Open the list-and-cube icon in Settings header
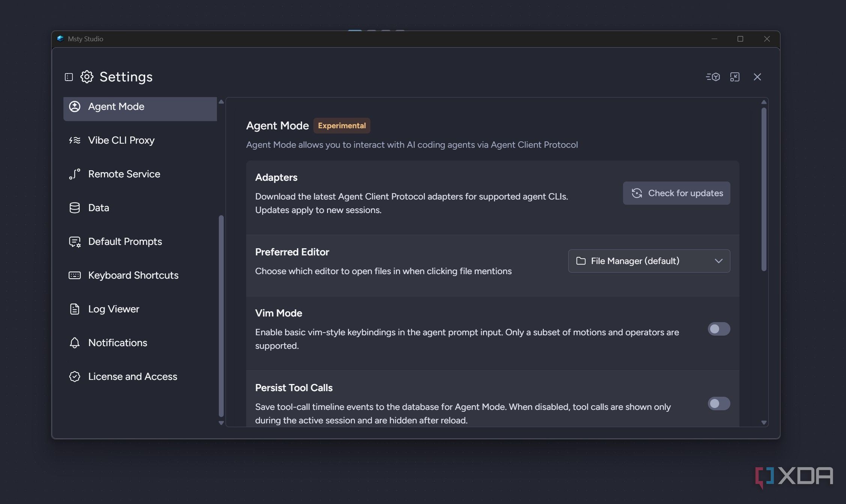The image size is (846, 504). (713, 77)
